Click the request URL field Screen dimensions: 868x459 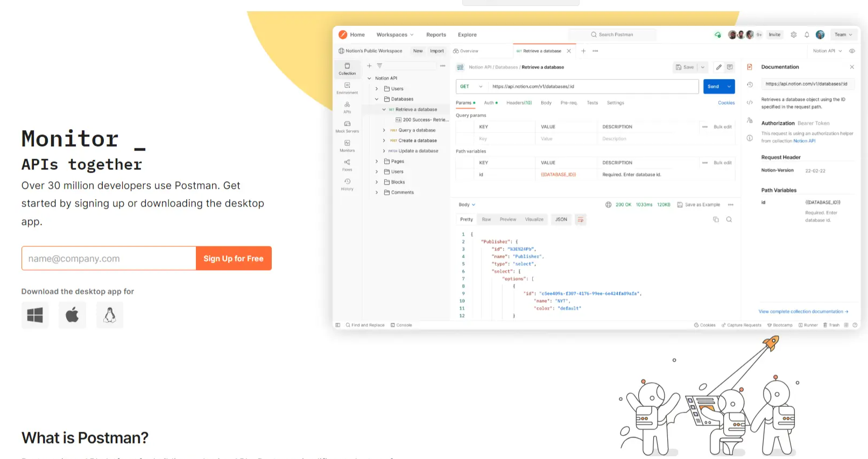(x=594, y=86)
